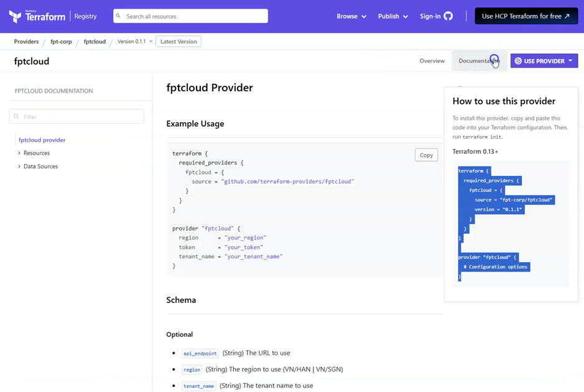Click the provider icon on USE PROVIDER button

518,61
